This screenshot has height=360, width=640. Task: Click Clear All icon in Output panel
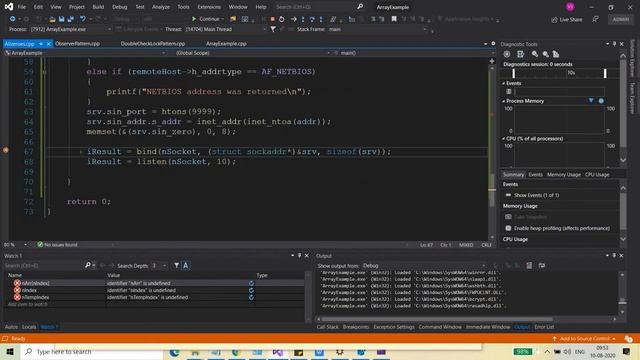pyautogui.click(x=529, y=265)
